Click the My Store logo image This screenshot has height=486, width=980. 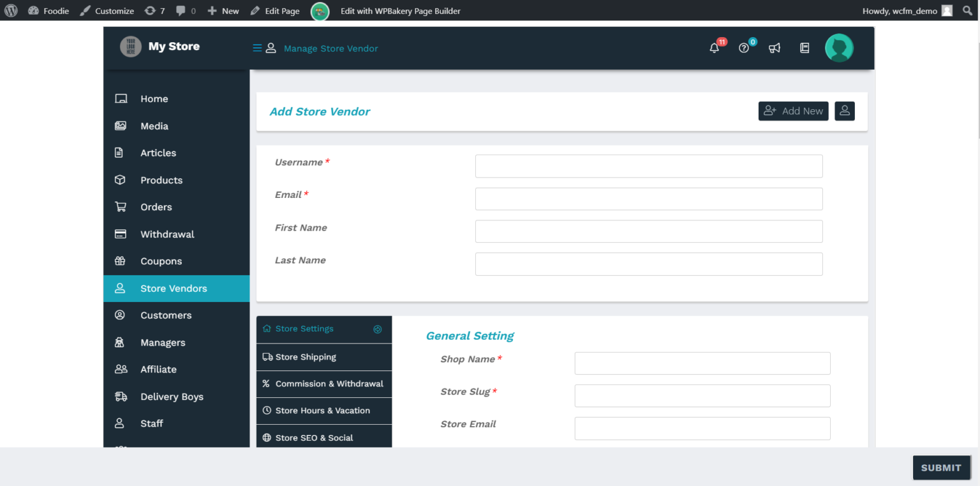tap(131, 47)
